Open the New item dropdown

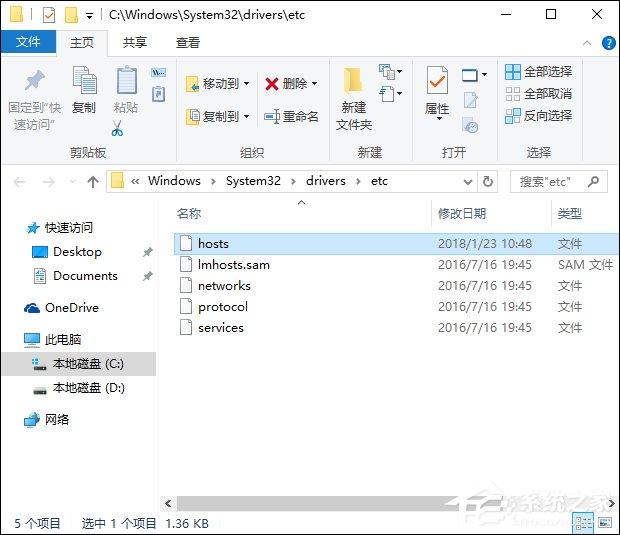pos(390,72)
